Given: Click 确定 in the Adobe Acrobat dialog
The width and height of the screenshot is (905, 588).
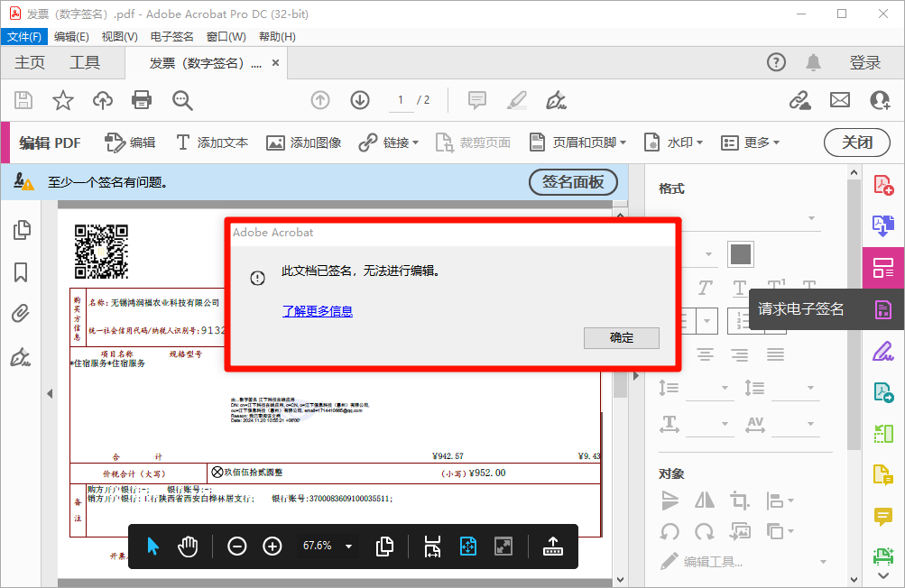Looking at the screenshot, I should [x=622, y=338].
